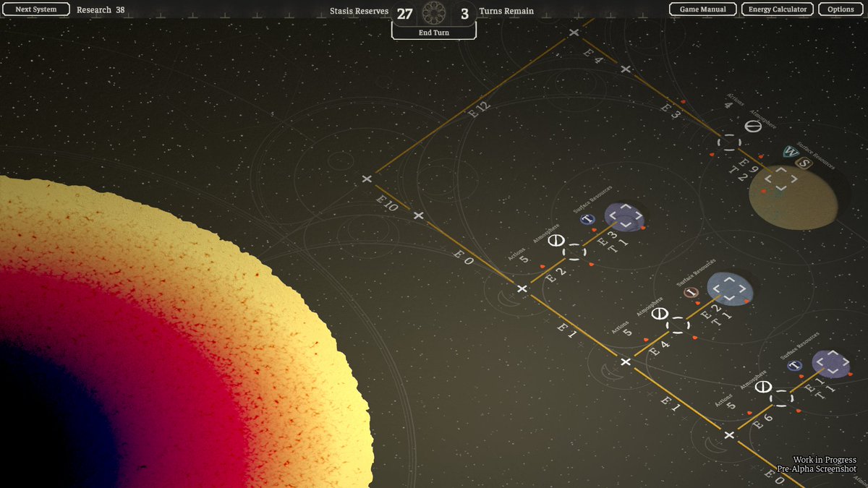This screenshot has height=488, width=868.
Task: Click X waypoint between the two E 1 segments
Action: point(626,361)
